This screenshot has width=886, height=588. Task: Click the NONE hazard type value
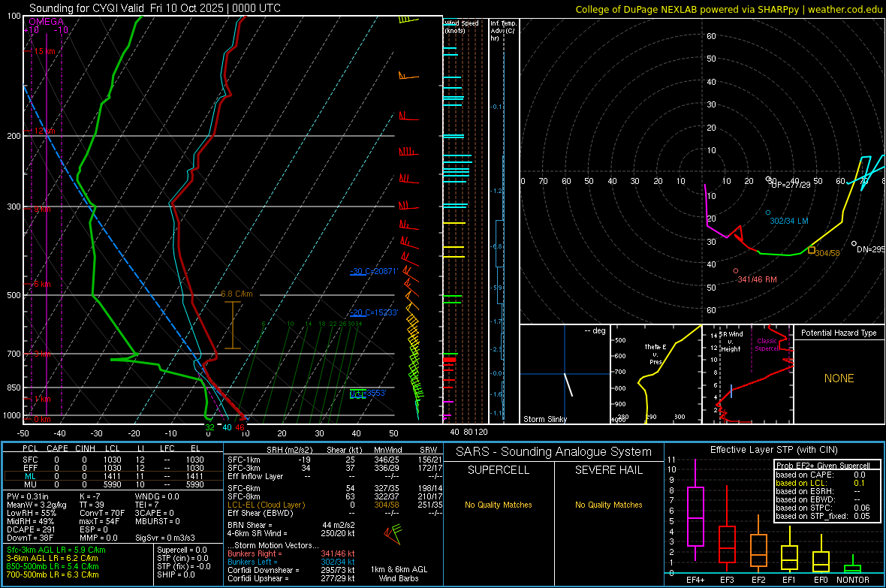(x=839, y=378)
